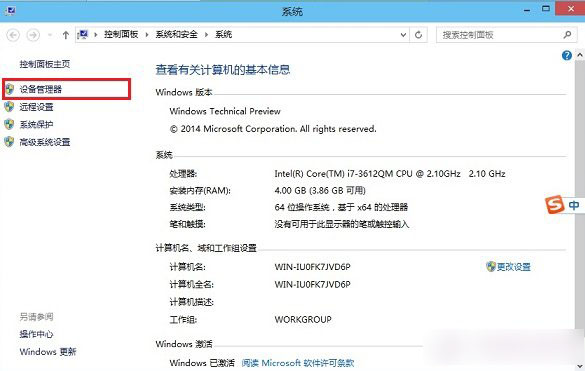
Task: Open address bar history dropdown arrow
Action: click(403, 35)
